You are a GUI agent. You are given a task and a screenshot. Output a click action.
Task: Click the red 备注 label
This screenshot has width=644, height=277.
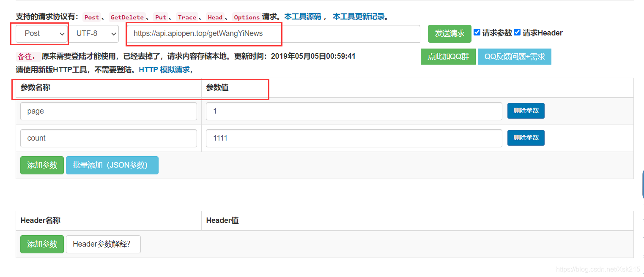pos(28,56)
